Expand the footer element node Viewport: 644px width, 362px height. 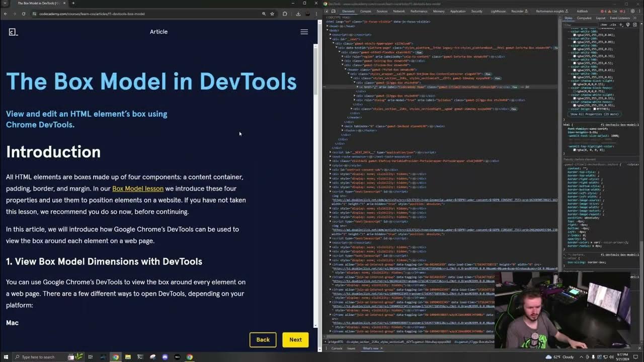pos(343,130)
